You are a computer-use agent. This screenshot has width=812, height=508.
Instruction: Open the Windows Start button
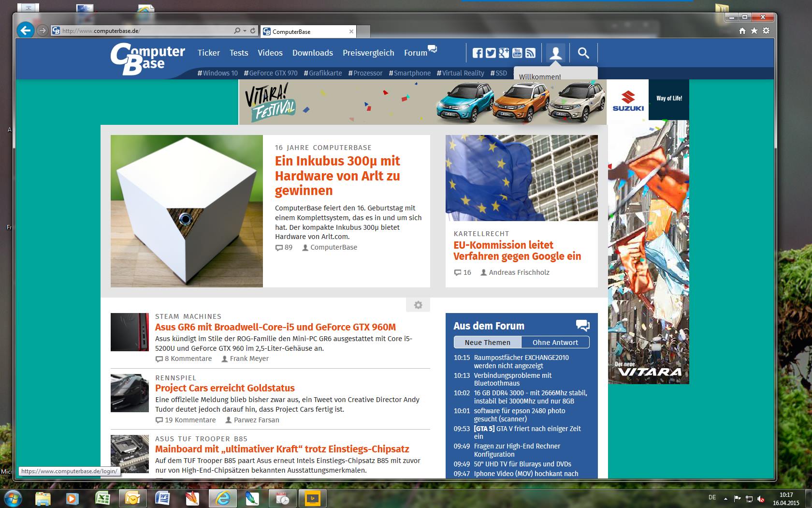pos(13,498)
